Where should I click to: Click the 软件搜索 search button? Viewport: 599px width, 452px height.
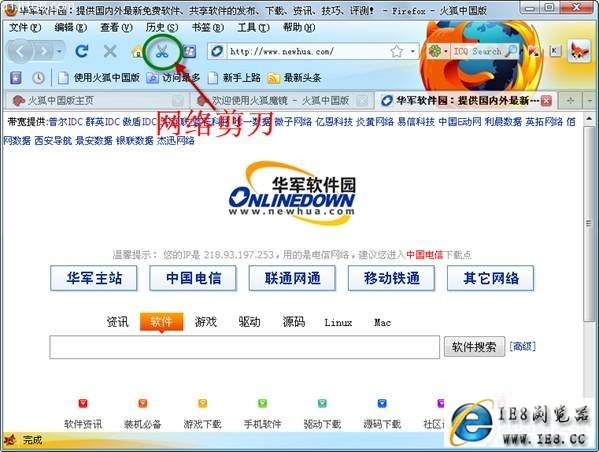[x=474, y=347]
